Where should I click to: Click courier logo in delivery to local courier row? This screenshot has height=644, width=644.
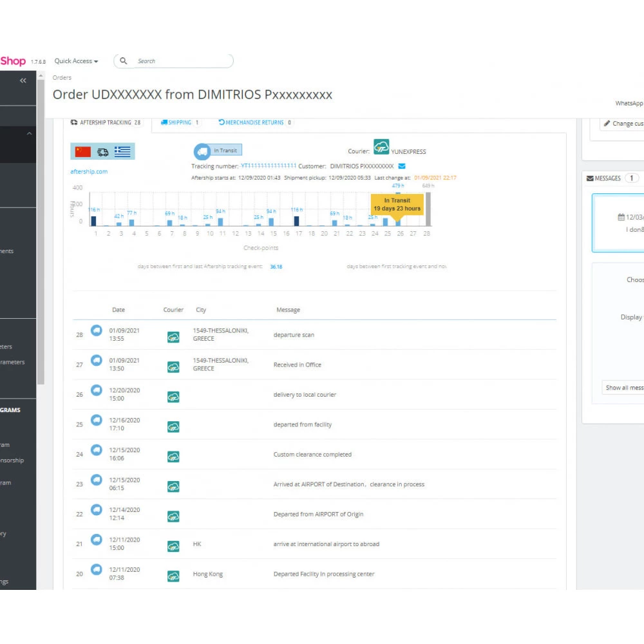pyautogui.click(x=173, y=397)
